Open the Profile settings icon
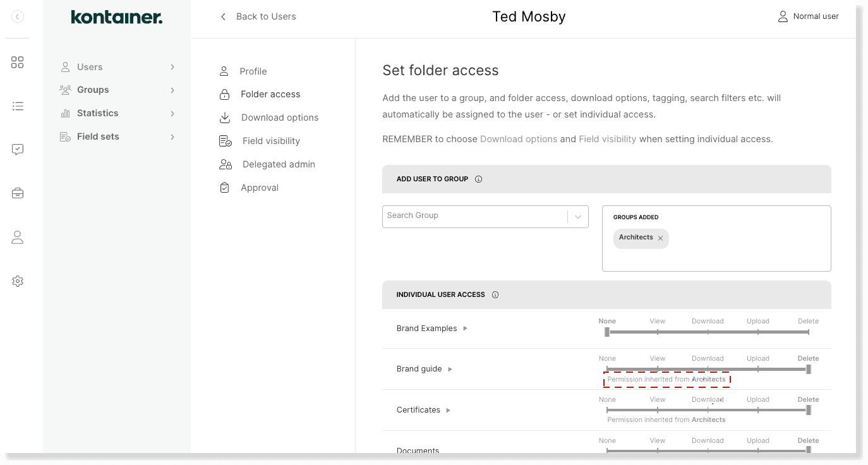 [224, 71]
